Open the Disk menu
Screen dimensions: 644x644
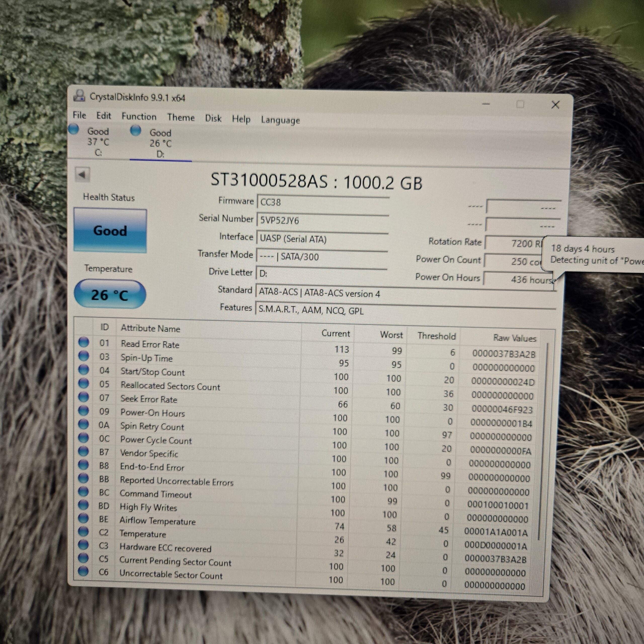pos(213,119)
